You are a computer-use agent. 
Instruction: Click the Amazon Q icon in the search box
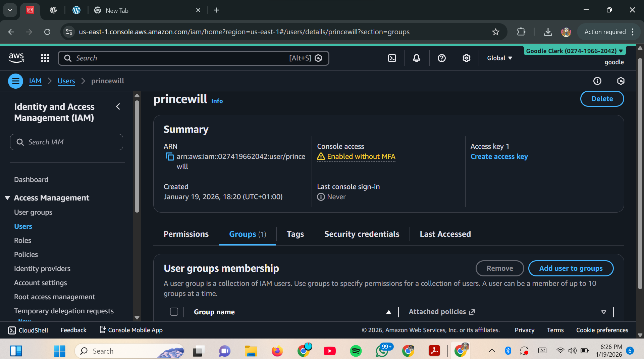pos(319,58)
